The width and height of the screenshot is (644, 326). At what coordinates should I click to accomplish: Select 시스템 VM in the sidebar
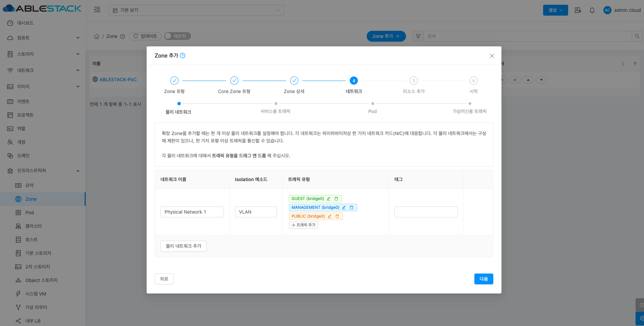tap(43, 294)
